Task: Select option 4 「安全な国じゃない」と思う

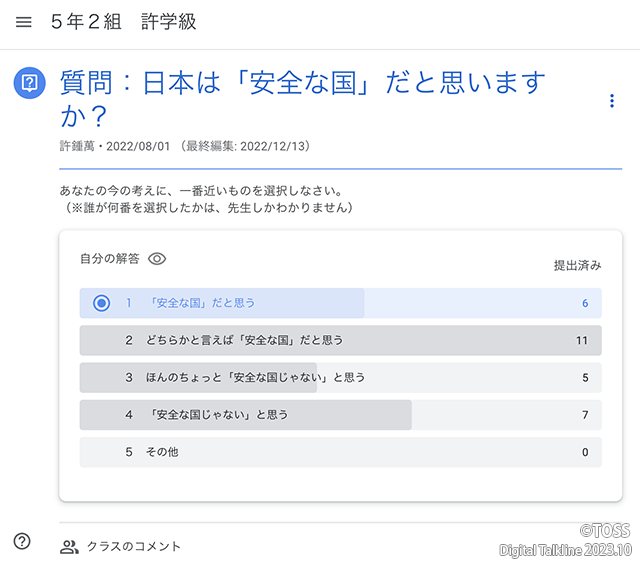Action: (x=218, y=414)
